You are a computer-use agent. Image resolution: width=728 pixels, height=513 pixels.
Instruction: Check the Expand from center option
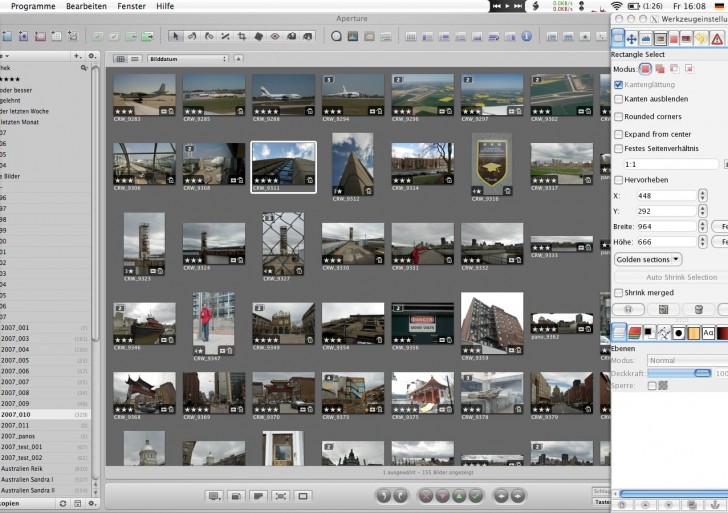619,133
